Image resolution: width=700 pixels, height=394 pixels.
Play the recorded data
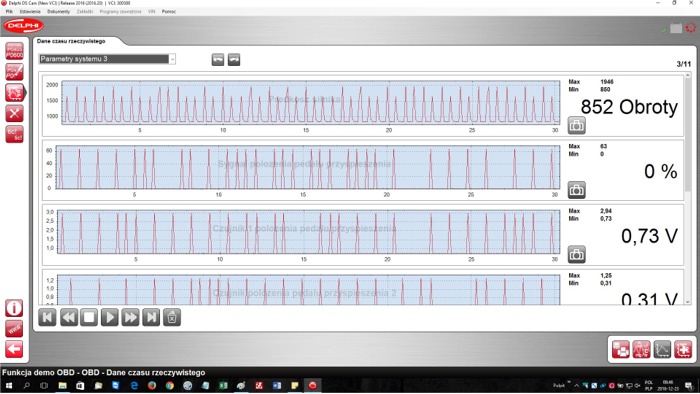(x=109, y=317)
